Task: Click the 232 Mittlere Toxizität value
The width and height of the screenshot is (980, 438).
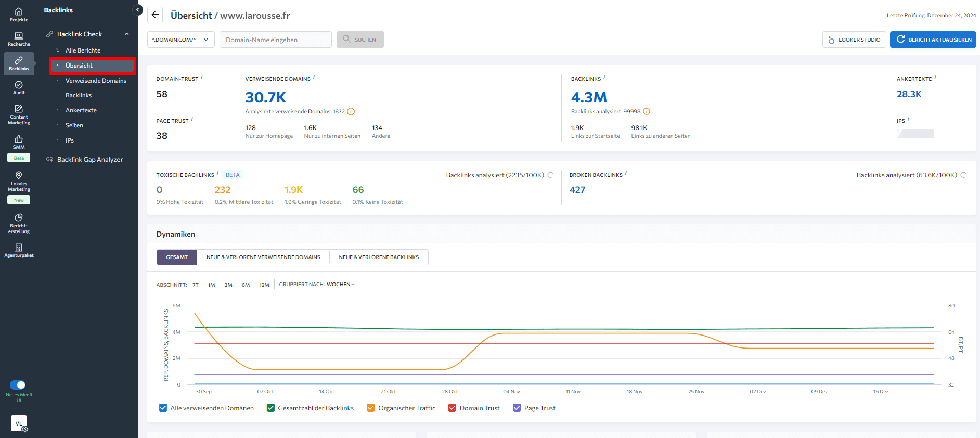Action: tap(223, 190)
